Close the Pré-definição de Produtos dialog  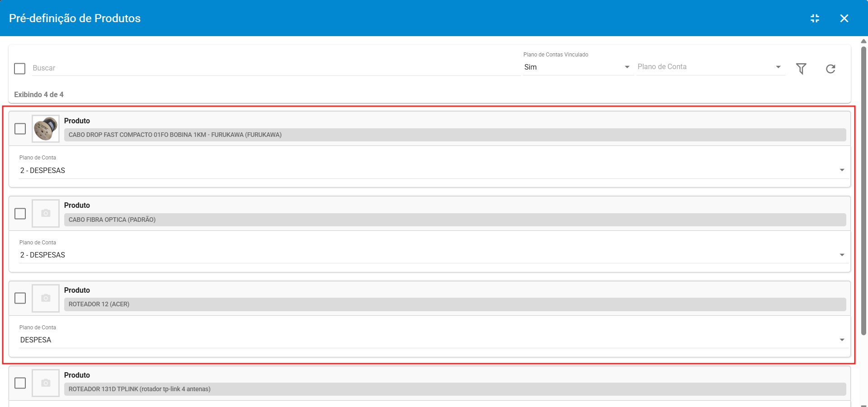(x=844, y=19)
